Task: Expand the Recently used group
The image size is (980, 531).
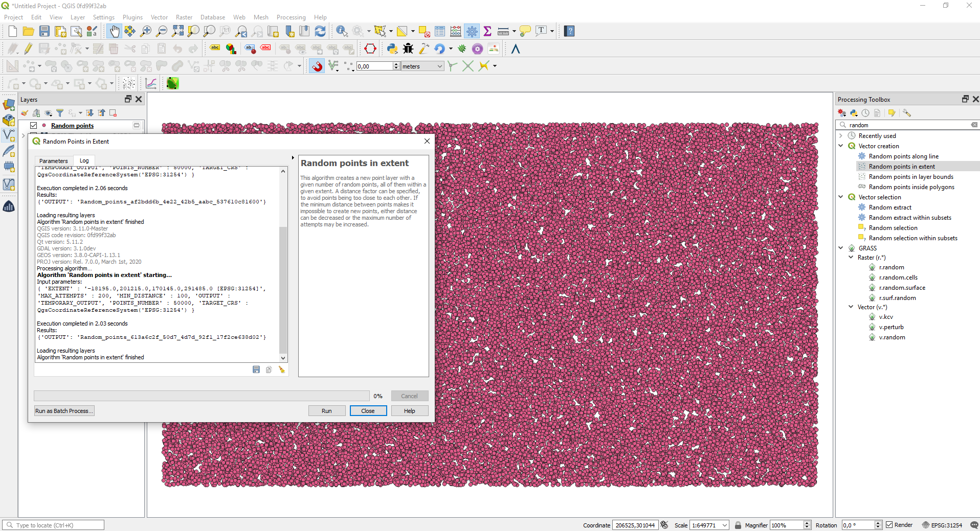Action: pyautogui.click(x=841, y=136)
